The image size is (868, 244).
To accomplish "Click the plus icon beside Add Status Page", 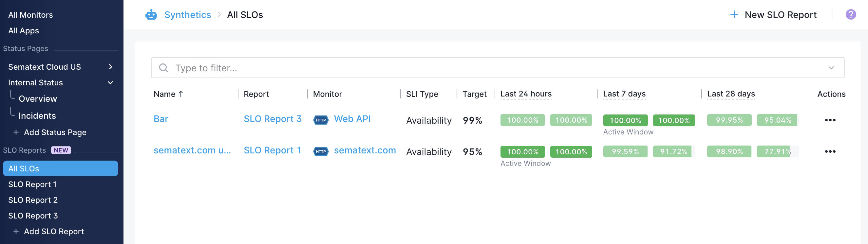I will pyautogui.click(x=16, y=132).
